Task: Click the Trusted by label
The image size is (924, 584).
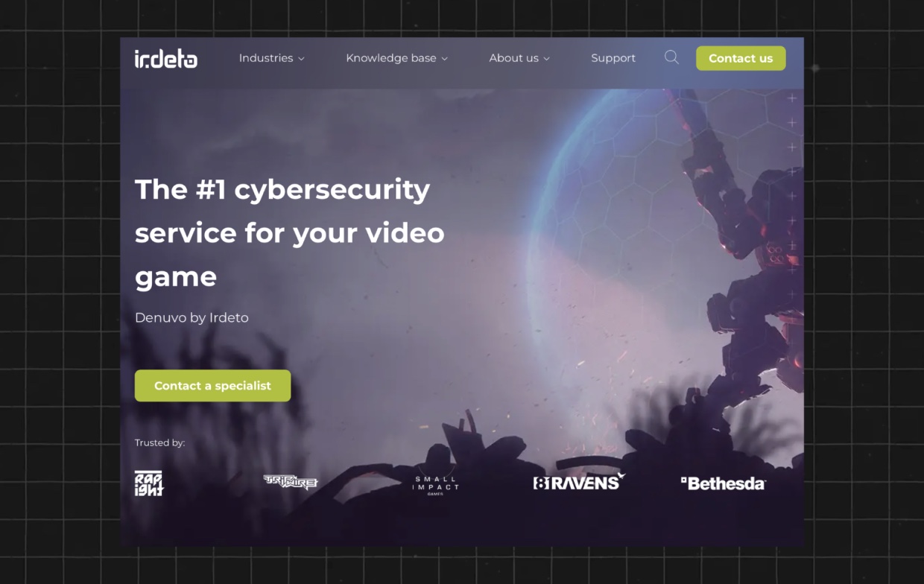Action: pos(159,442)
